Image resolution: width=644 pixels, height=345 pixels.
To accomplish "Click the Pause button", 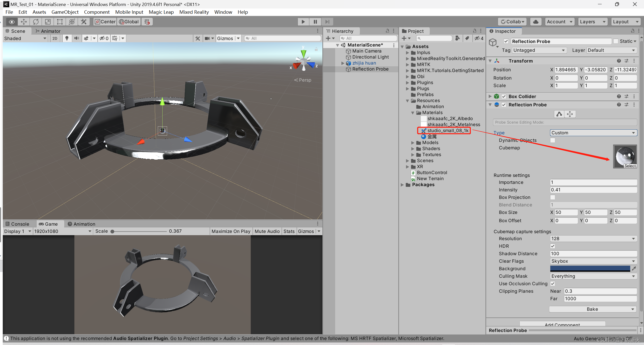I will (x=315, y=22).
